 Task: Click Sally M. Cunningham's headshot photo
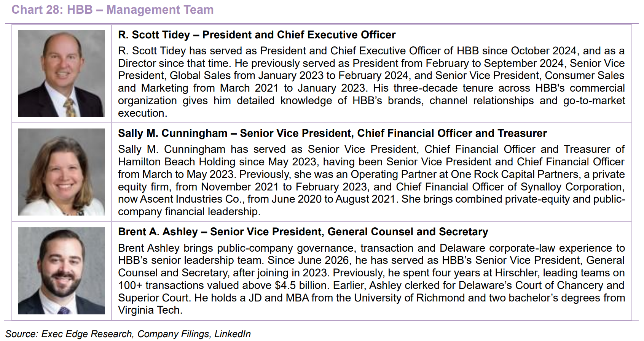[x=61, y=172]
